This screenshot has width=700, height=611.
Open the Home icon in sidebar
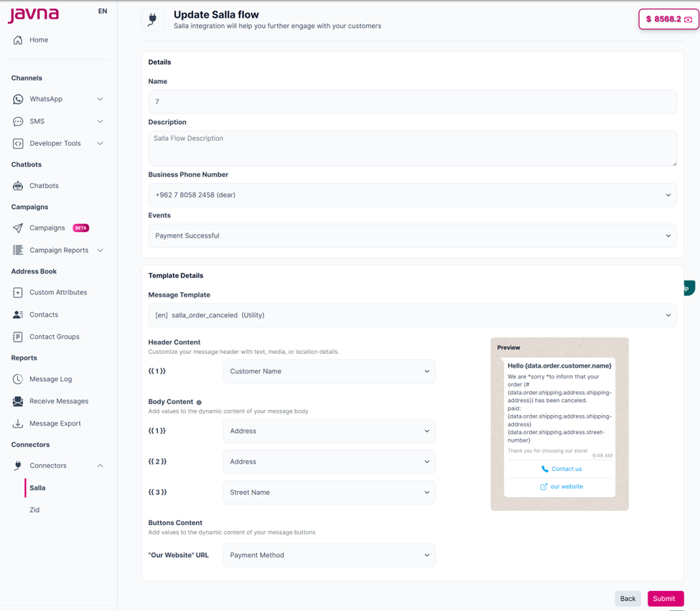[x=18, y=39]
